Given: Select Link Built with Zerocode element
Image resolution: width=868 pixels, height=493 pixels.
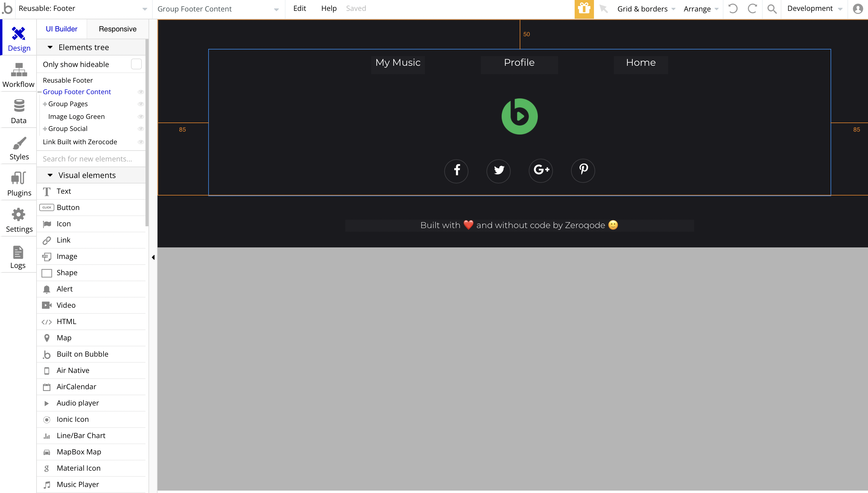Looking at the screenshot, I should click(80, 142).
